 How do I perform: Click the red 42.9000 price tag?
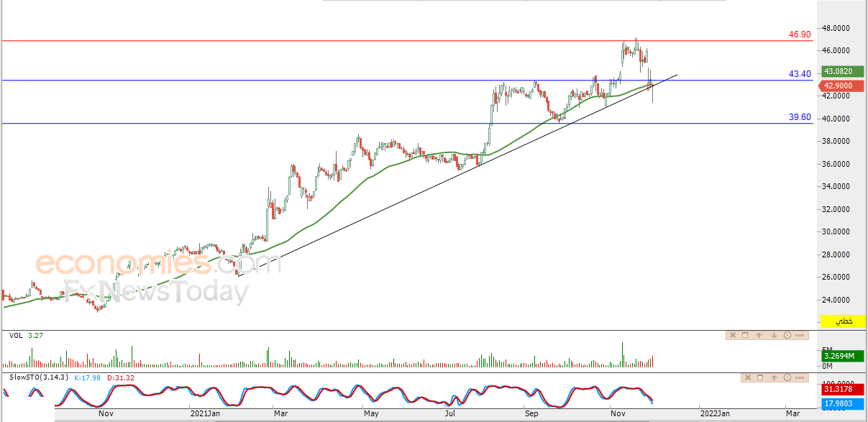[x=842, y=86]
